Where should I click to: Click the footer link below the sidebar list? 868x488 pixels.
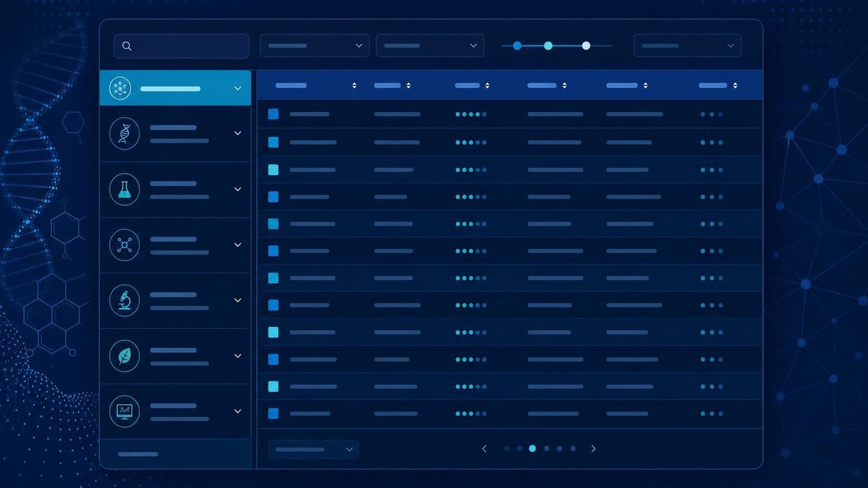coord(138,454)
